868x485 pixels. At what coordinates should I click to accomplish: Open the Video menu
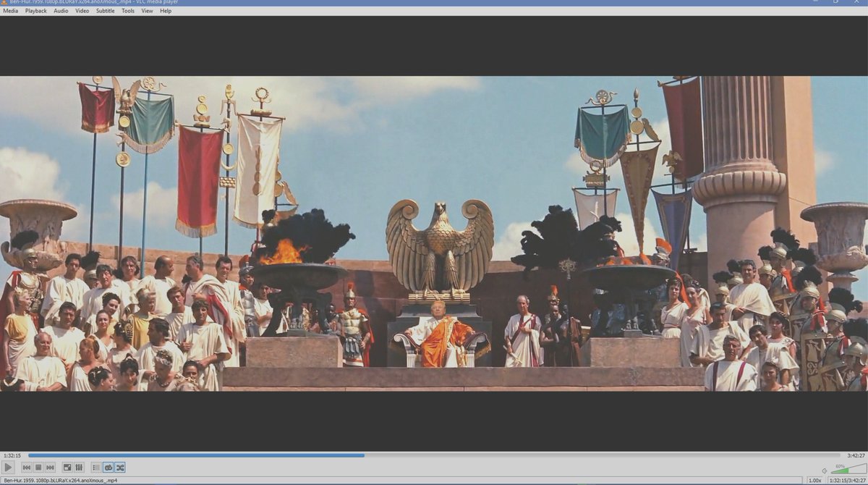coord(82,11)
